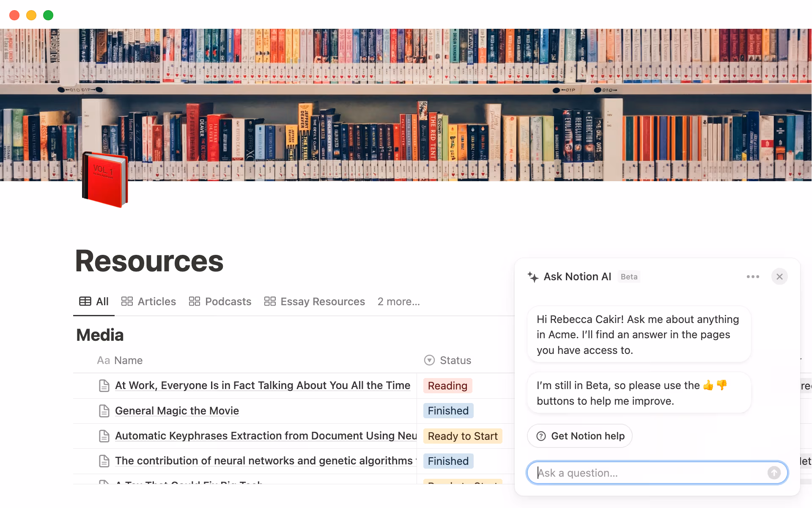Viewport: 812px width, 508px height.
Task: Click the red book emoji page icon
Action: click(x=105, y=180)
